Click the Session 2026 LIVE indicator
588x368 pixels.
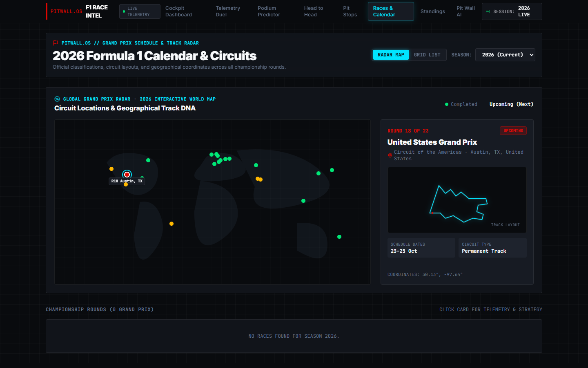[512, 11]
